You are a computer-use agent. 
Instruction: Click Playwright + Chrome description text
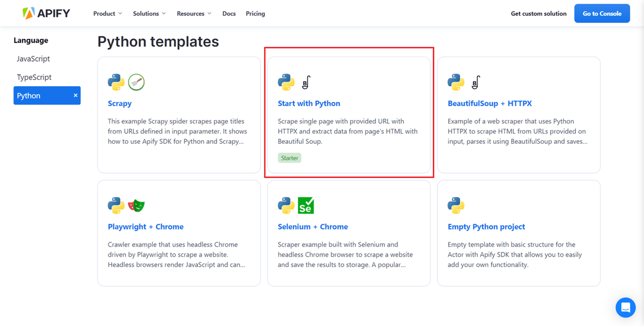(176, 254)
